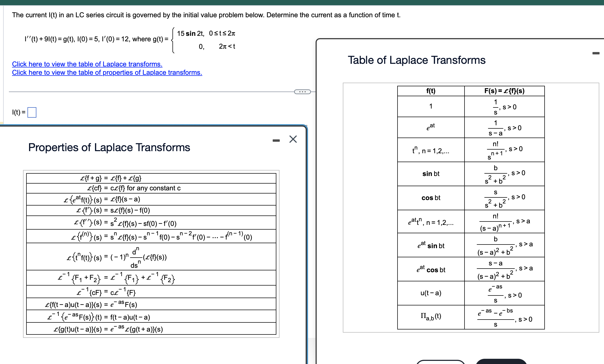Close the Properties of Laplace Transforms popup

coord(293,139)
